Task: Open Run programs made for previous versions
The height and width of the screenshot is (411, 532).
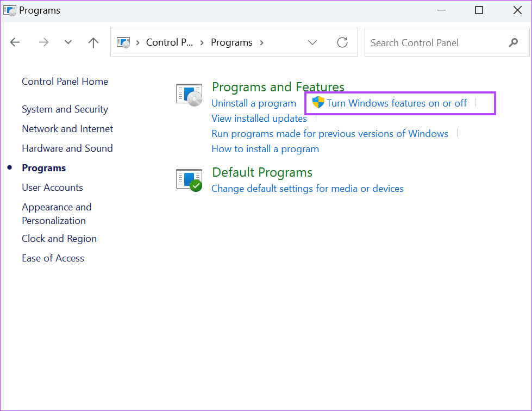Action: click(x=330, y=134)
